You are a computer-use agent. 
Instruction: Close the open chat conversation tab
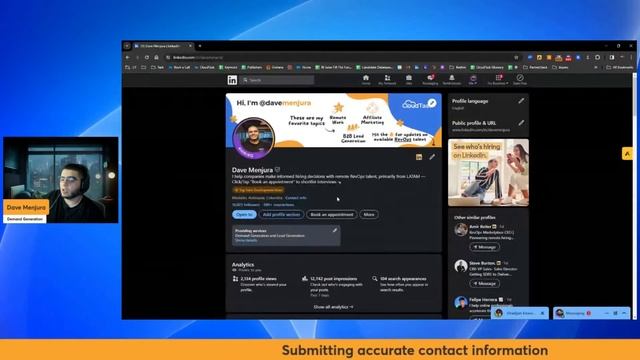pos(542,313)
